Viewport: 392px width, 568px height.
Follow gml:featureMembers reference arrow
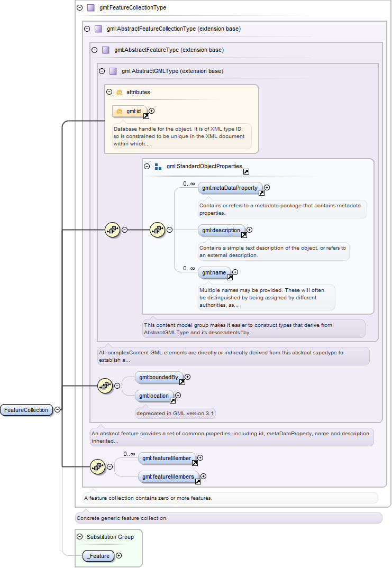click(198, 481)
